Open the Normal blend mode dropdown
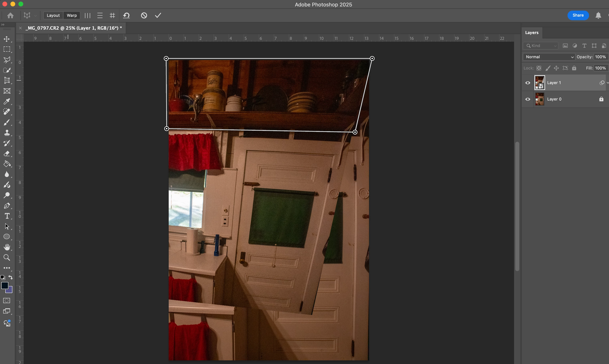 [x=549, y=57]
